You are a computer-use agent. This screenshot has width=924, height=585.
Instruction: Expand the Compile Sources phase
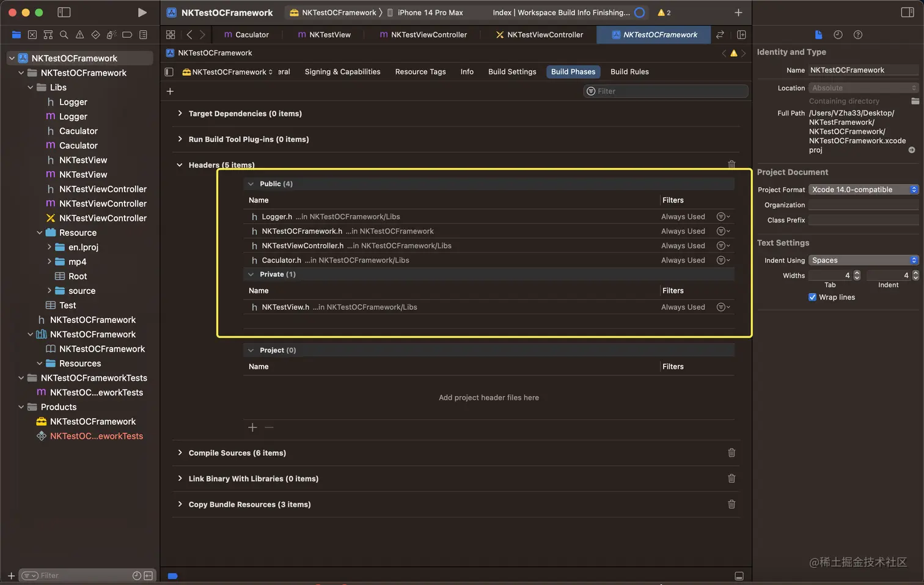click(x=180, y=453)
